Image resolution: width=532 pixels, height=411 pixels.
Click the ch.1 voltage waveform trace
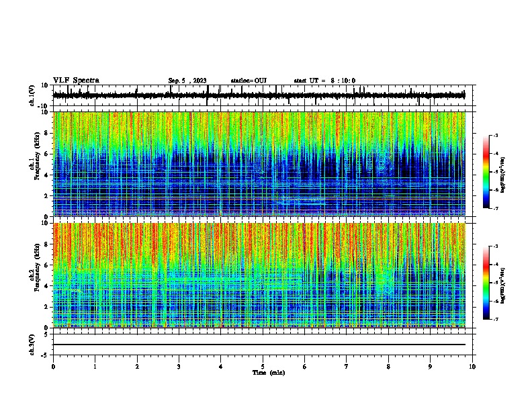tap(259, 95)
